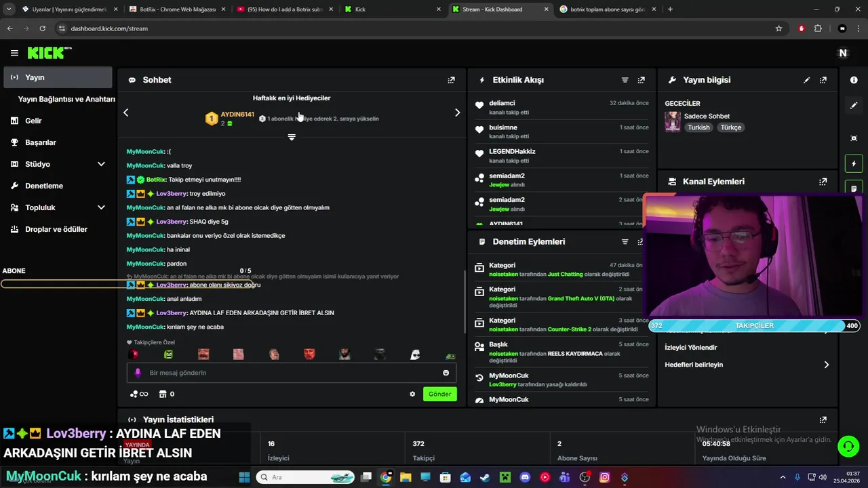Click the Turkish tag
The height and width of the screenshot is (488, 868).
pos(698,127)
